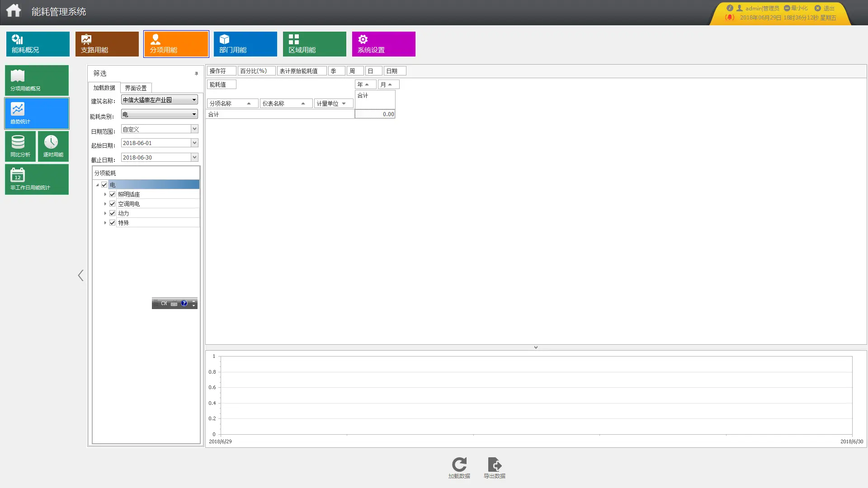Open the 支路用能 branch energy tile
Screen dimensions: 868x488
click(107, 44)
